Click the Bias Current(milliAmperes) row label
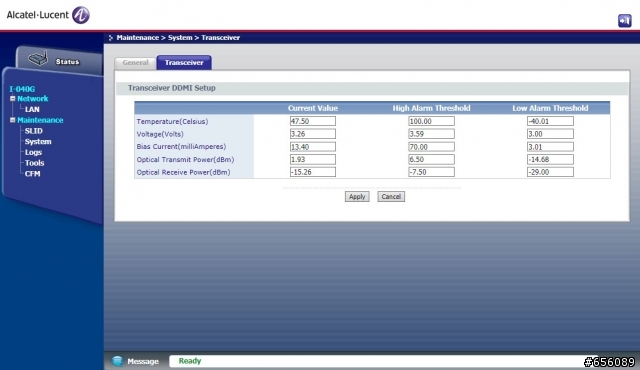Viewport: 640px width, 370px height. pos(181,146)
